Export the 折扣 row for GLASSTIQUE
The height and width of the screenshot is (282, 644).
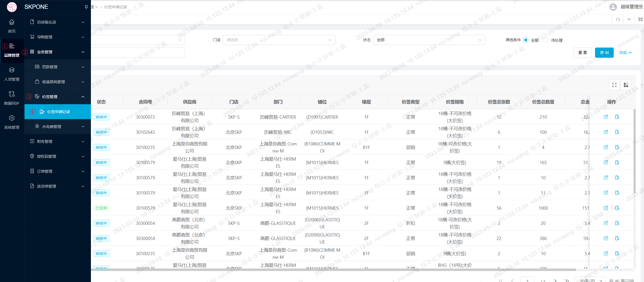pyautogui.click(x=617, y=223)
